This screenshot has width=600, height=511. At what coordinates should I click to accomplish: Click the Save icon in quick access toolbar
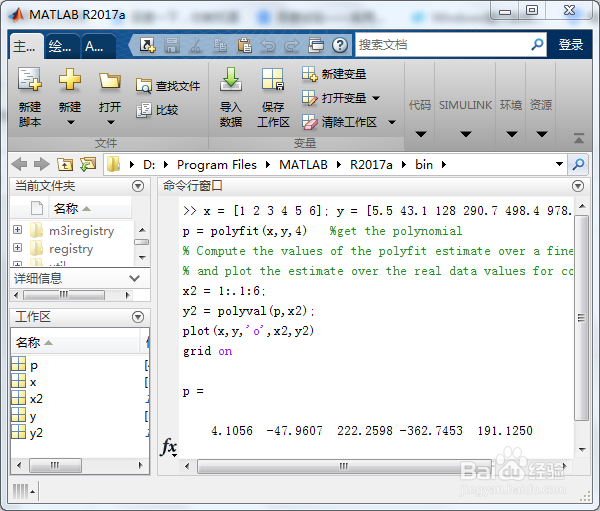tap(172, 46)
